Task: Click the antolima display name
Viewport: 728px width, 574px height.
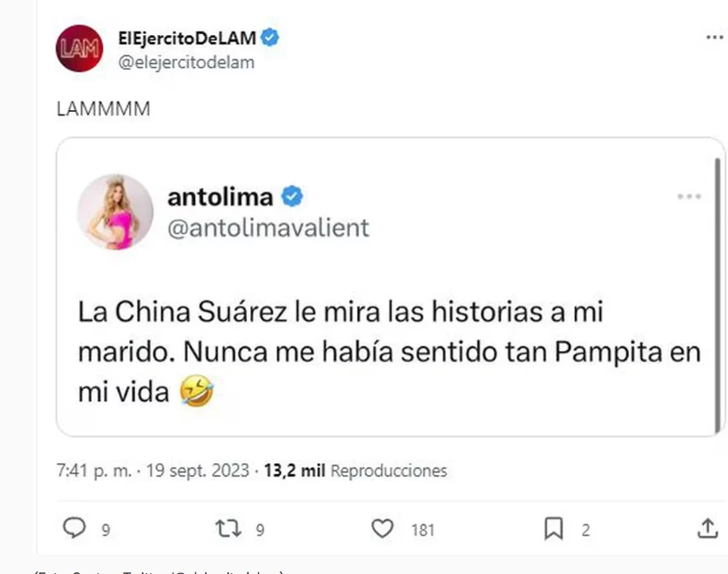Action: (220, 197)
